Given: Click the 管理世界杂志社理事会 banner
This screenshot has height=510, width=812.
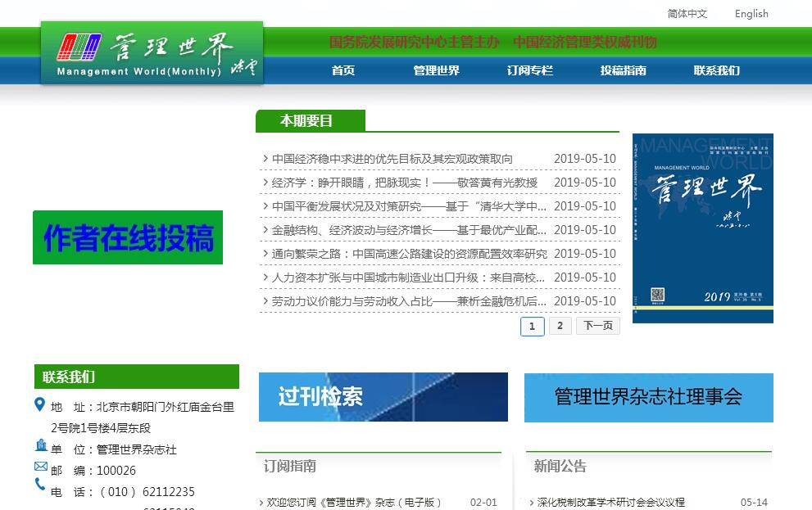Looking at the screenshot, I should point(648,397).
